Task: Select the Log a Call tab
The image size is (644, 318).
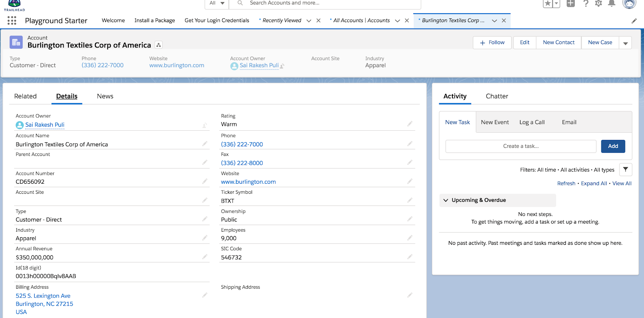Action: click(532, 122)
